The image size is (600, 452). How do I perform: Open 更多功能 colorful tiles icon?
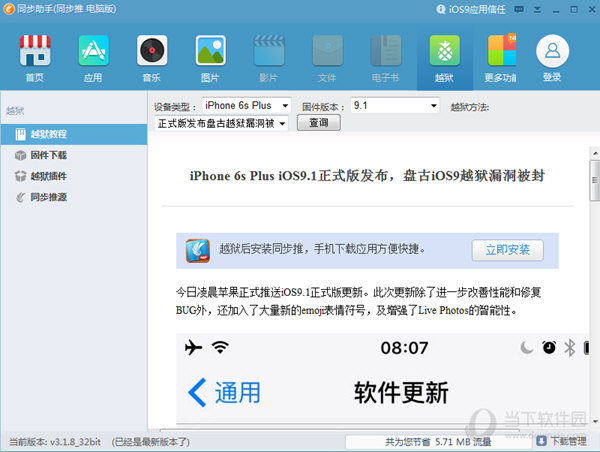[502, 51]
